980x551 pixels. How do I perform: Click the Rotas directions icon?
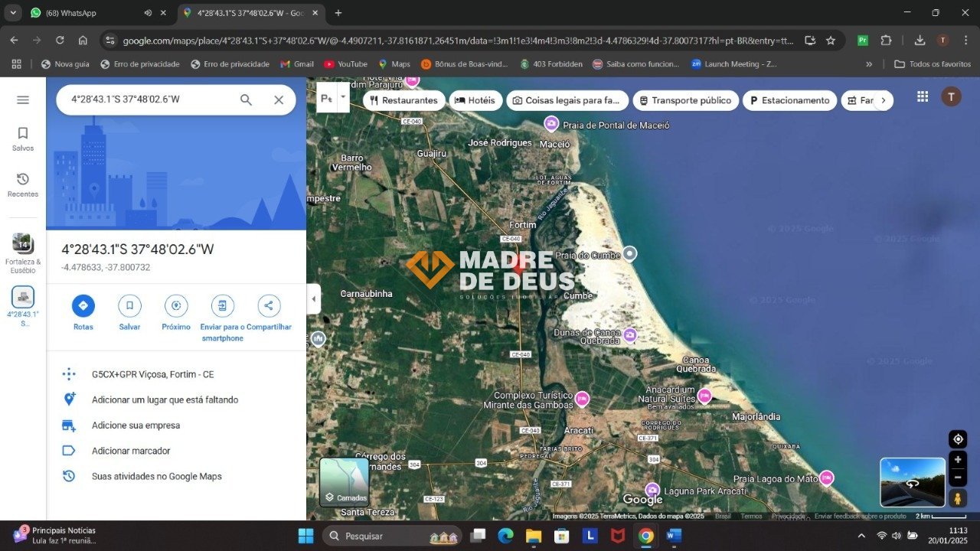click(83, 306)
